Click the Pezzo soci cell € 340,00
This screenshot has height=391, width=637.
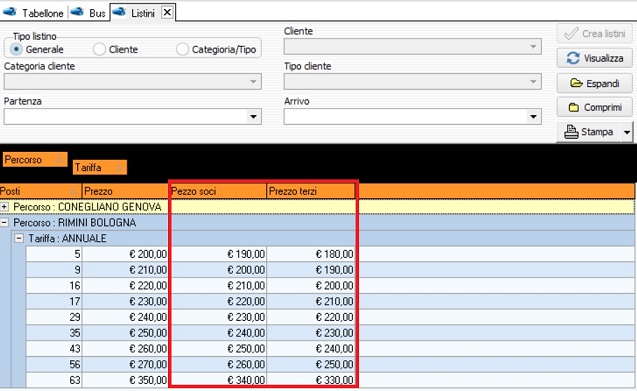coord(218,380)
